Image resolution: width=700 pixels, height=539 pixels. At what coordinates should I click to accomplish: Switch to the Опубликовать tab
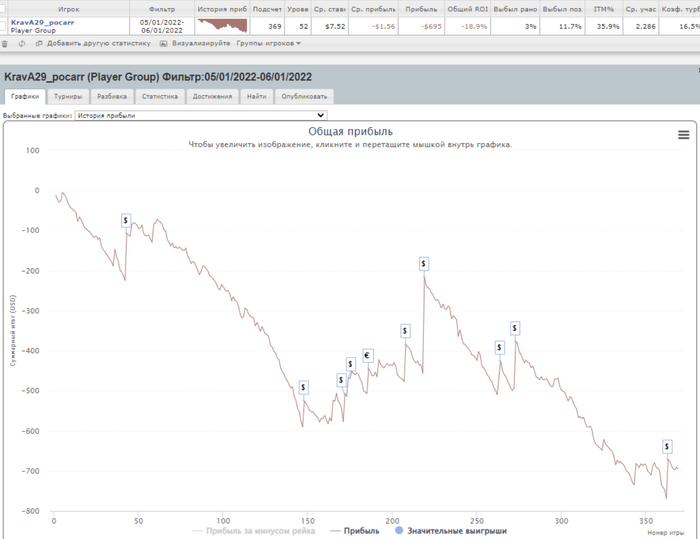pos(304,96)
